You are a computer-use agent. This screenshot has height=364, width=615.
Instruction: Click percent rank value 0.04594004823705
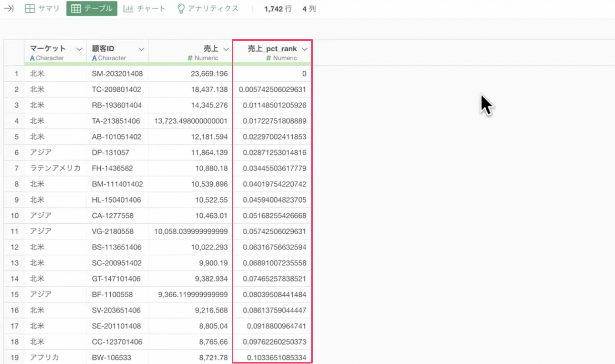pyautogui.click(x=274, y=200)
